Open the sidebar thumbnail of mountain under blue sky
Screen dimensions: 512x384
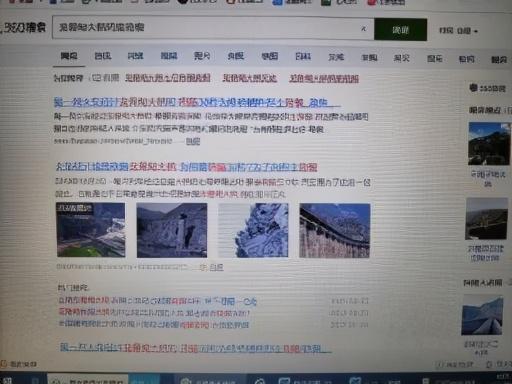pos(489,144)
